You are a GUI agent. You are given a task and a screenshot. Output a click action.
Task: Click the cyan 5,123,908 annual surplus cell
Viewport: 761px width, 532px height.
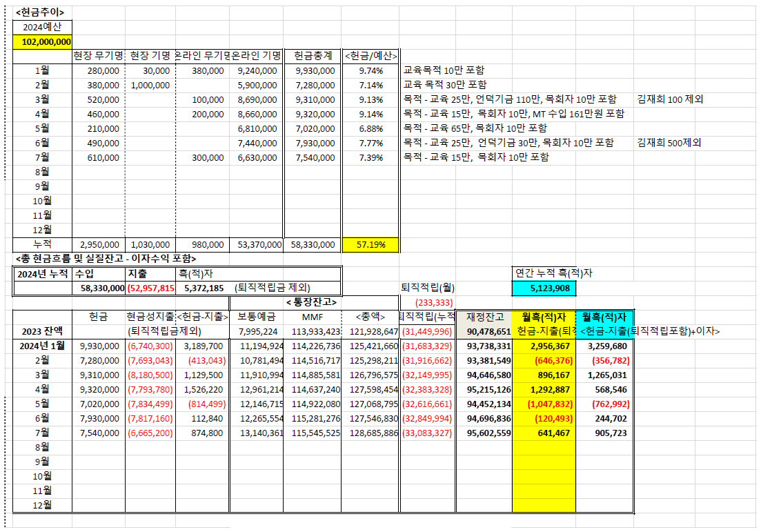coord(544,288)
